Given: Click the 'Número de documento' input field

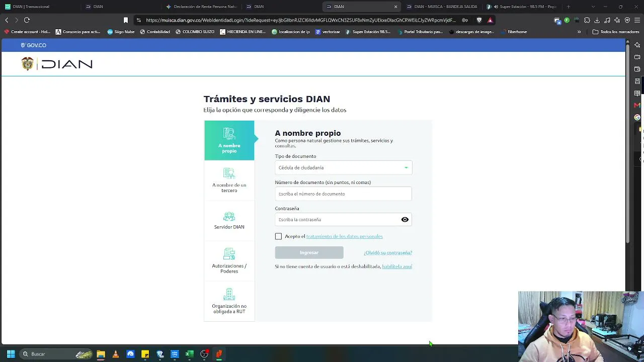Looking at the screenshot, I should 343,194.
